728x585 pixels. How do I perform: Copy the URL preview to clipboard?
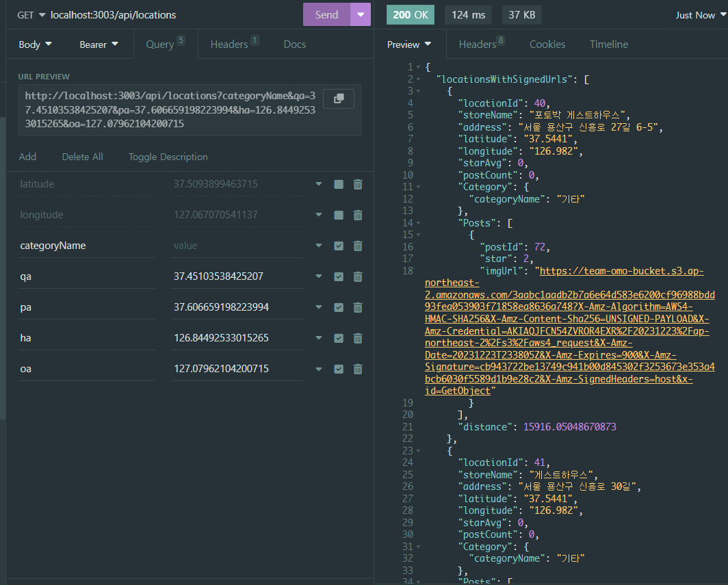(338, 99)
